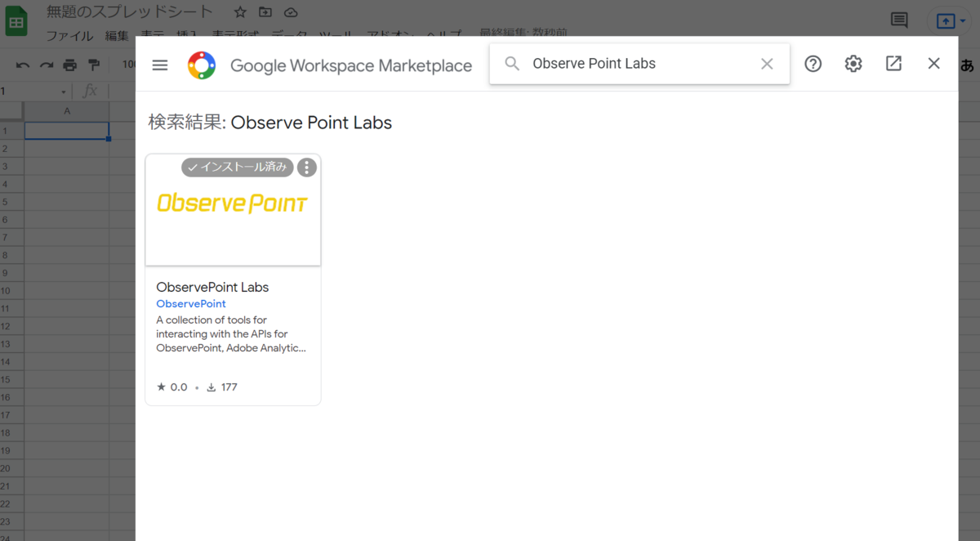Viewport: 980px width, 541px height.
Task: Open the Edit menu in Sheets
Action: (x=117, y=35)
